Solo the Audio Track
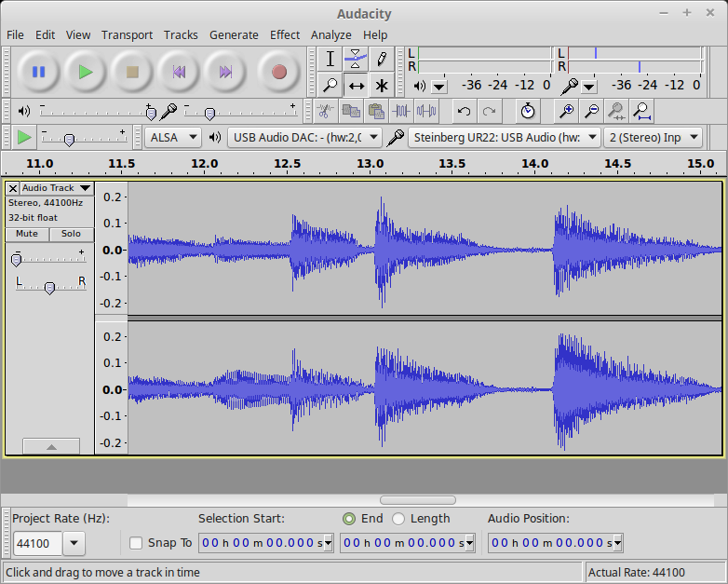Screen dimensions: 728x584 click(72, 234)
